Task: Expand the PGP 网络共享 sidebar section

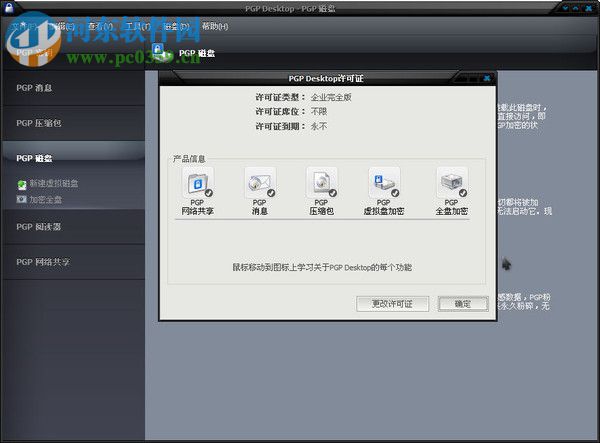Action: (x=73, y=262)
